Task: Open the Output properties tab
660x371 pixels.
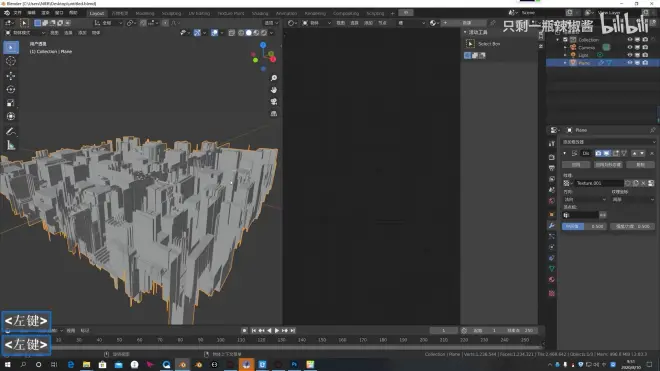Action: tap(552, 168)
